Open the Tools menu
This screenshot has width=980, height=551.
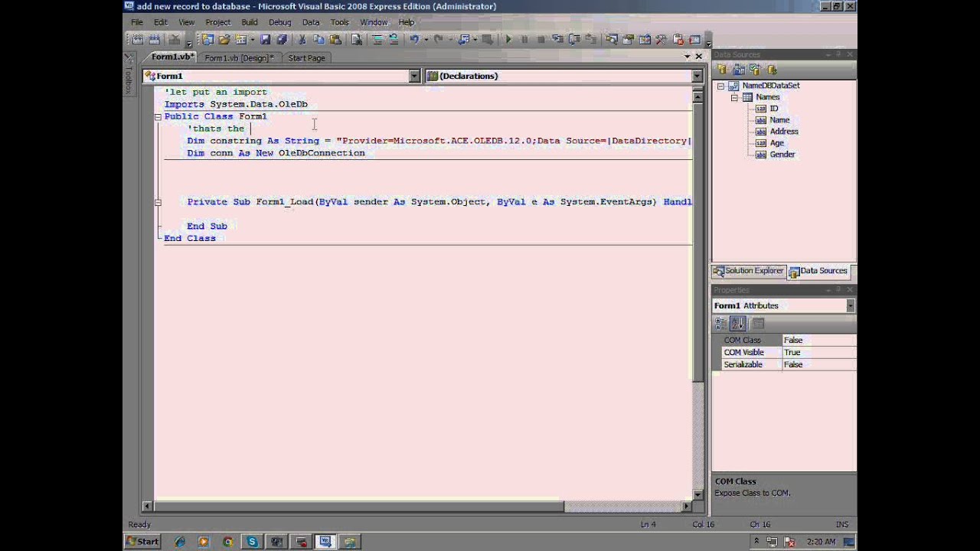tap(339, 22)
